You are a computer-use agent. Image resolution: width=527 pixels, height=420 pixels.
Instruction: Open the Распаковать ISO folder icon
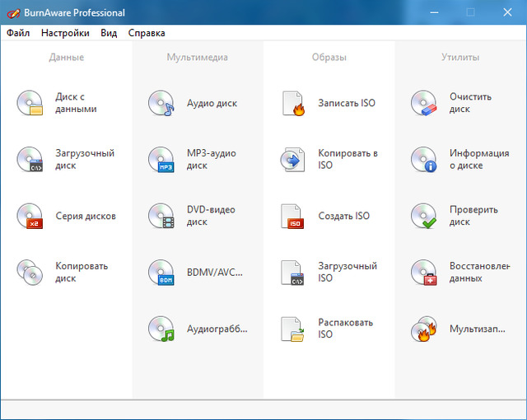tap(293, 329)
